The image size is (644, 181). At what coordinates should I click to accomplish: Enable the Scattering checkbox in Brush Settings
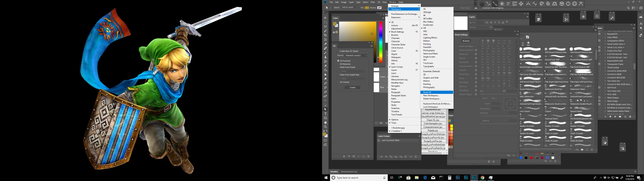[x=457, y=54]
